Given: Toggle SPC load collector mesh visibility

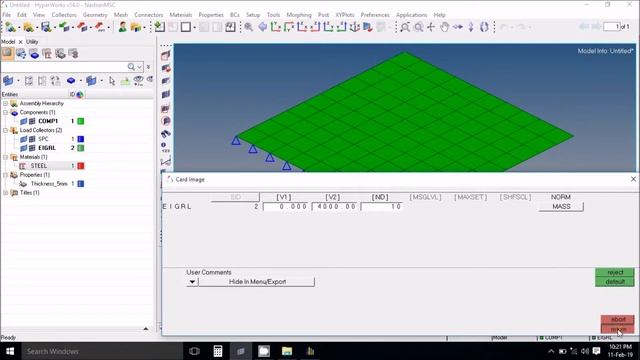Looking at the screenshot, I should click(32, 139).
